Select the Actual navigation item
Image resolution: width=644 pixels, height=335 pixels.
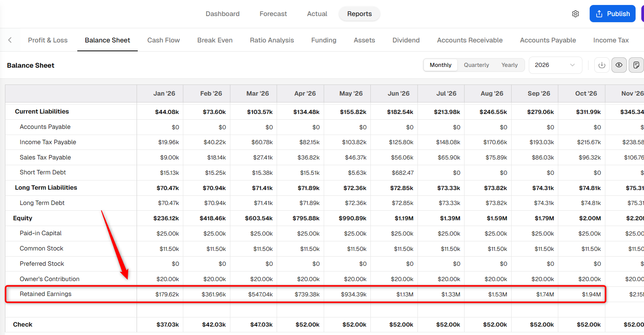click(x=317, y=14)
